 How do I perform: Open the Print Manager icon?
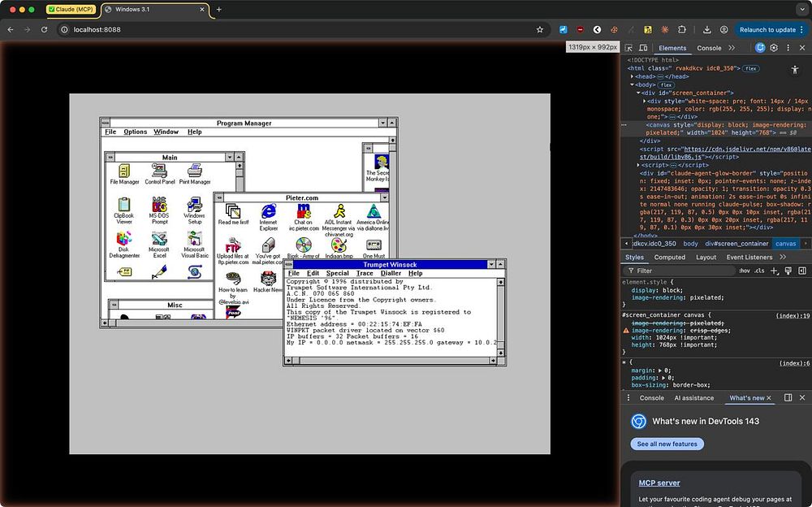(195, 171)
